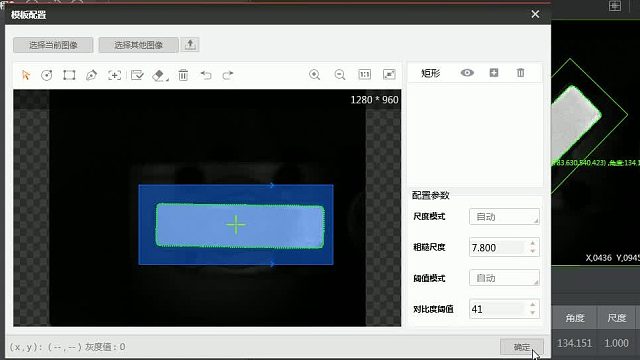This screenshot has height=360, width=640.
Task: Confirm with the 确定 button
Action: pos(522,347)
